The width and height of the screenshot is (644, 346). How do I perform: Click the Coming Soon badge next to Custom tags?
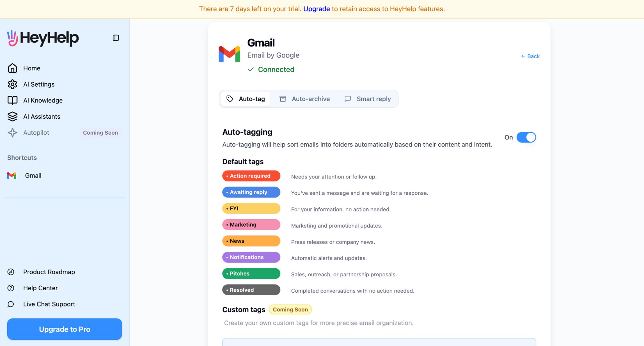290,309
